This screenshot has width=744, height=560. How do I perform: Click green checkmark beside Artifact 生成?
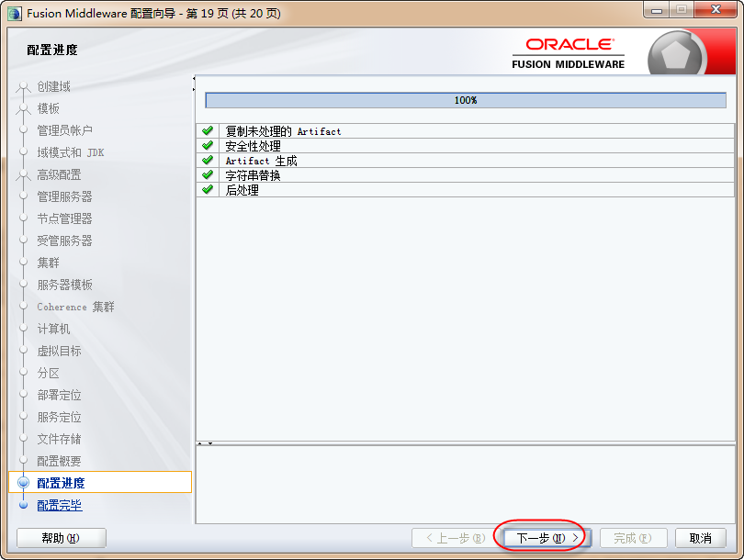[208, 160]
